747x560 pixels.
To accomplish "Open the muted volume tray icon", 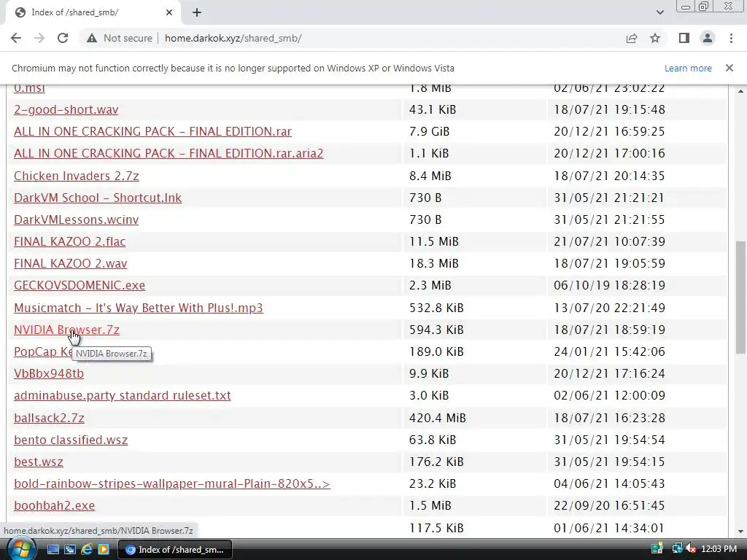I will (x=690, y=548).
